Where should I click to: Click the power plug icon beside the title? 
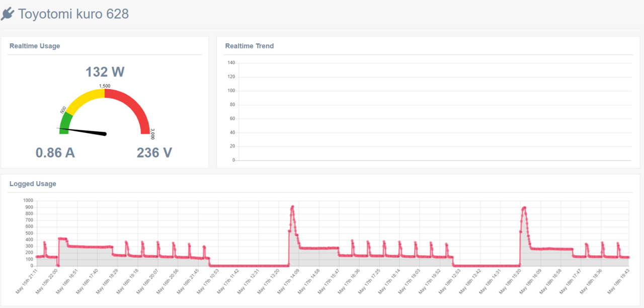point(8,14)
